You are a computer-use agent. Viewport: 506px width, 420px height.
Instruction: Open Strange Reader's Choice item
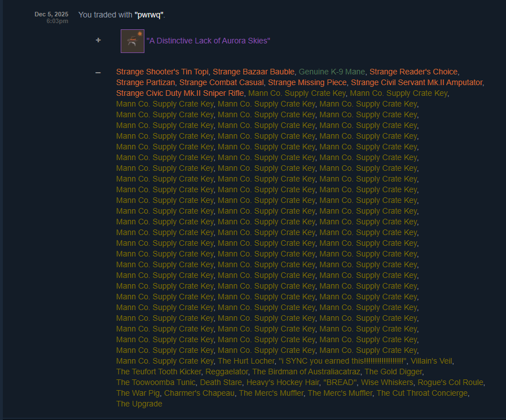coord(413,72)
